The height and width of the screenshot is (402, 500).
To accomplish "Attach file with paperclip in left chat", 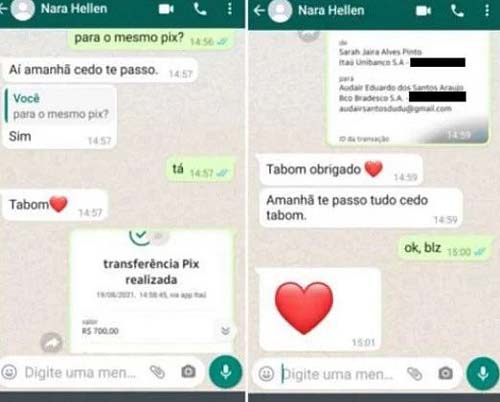I will point(157,372).
